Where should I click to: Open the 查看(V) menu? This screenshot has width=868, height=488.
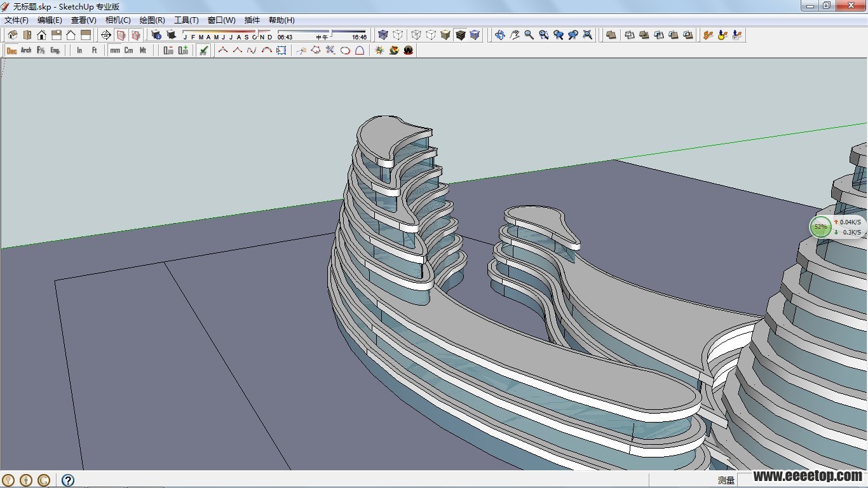(84, 20)
